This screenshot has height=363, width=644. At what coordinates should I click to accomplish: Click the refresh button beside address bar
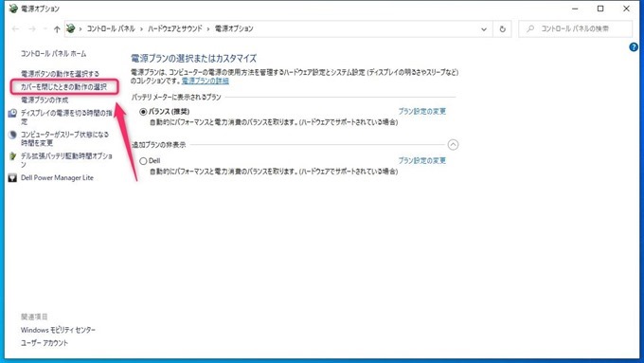pyautogui.click(x=502, y=28)
